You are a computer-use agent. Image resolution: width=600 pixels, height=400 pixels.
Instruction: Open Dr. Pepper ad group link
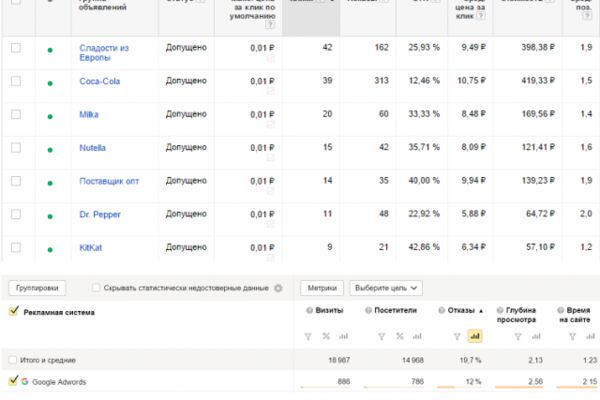tap(100, 214)
